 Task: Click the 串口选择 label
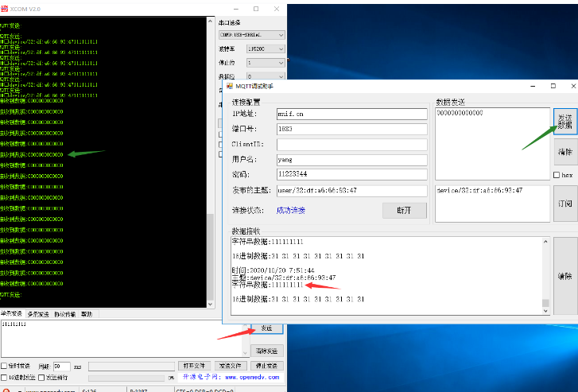click(x=229, y=23)
